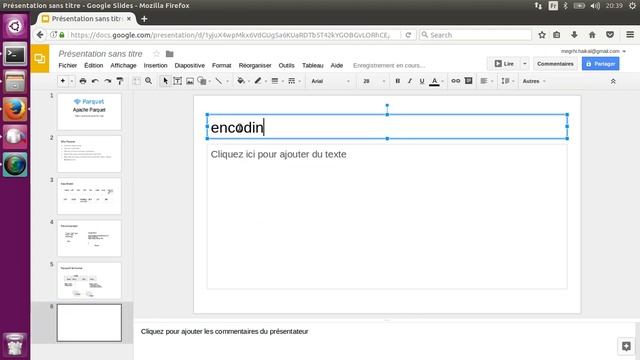This screenshot has width=640, height=360.
Task: Collapse the menus with the double chevron
Action: [613, 82]
